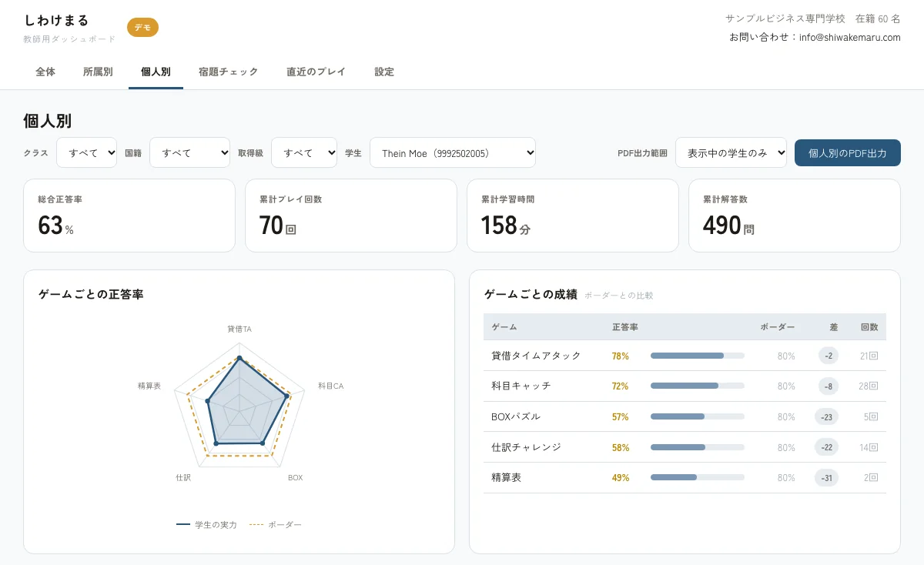Expand the 取得級 dropdown

(303, 152)
